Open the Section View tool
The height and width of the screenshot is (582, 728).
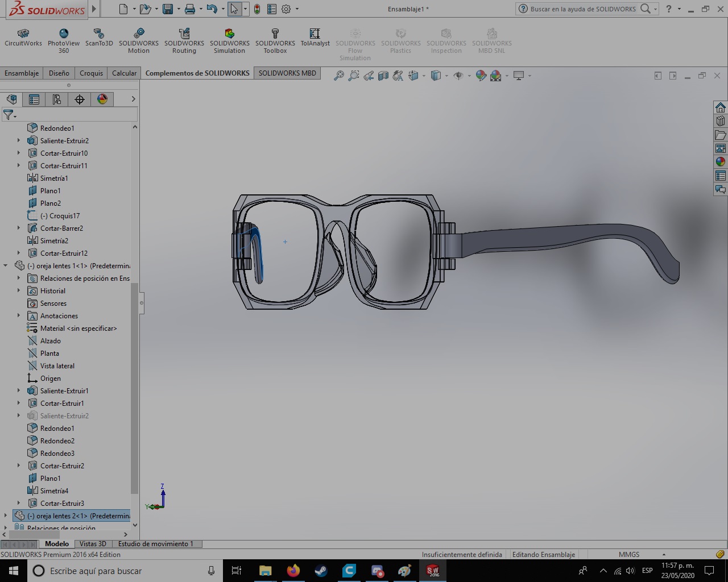pos(383,76)
